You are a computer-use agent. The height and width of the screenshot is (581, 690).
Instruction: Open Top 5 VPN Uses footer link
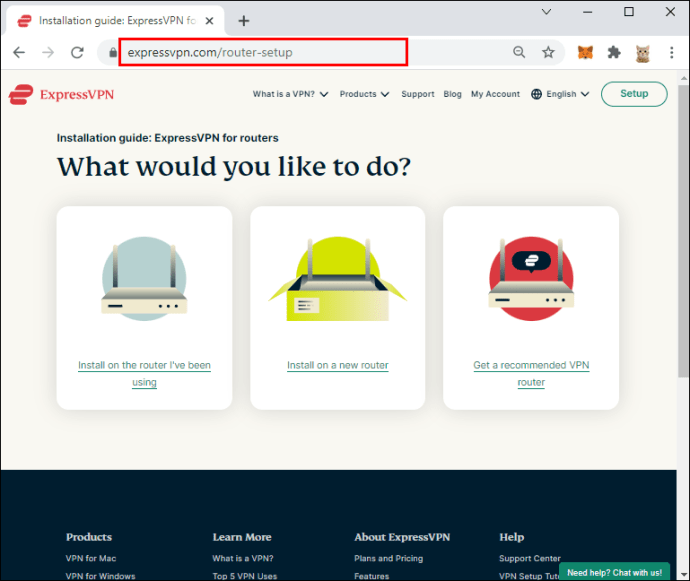point(245,576)
